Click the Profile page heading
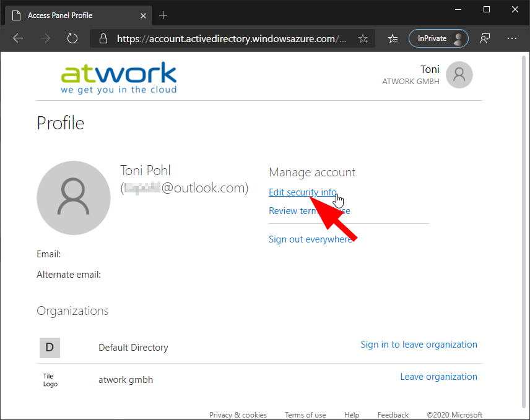The width and height of the screenshot is (530, 420). click(61, 123)
